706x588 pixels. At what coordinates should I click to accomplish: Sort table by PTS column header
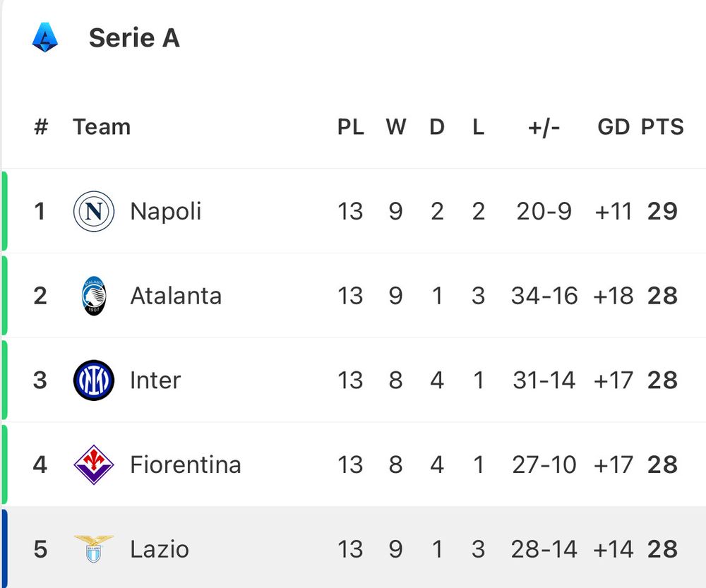662,127
